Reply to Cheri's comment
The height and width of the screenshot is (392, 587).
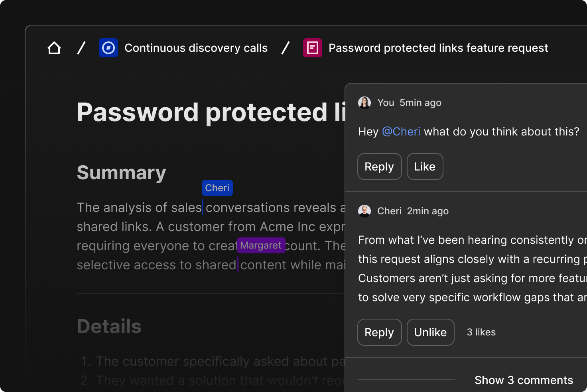click(x=379, y=332)
